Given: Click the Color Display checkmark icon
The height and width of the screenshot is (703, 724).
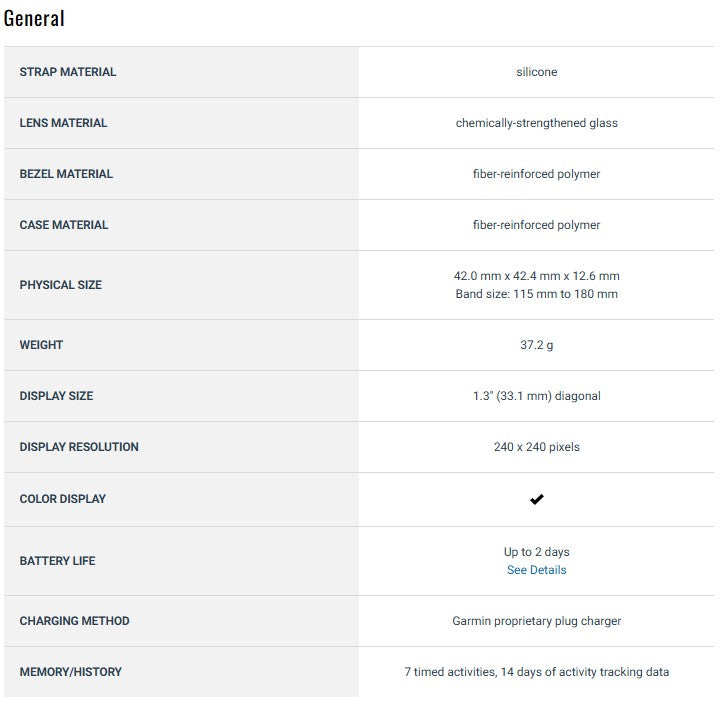Looking at the screenshot, I should pos(537,499).
